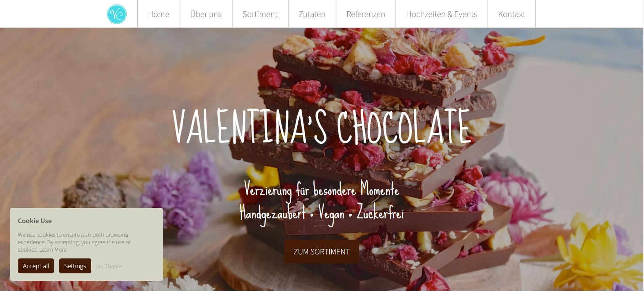Click the Cookie Use heading
The height and width of the screenshot is (291, 644).
tap(35, 221)
